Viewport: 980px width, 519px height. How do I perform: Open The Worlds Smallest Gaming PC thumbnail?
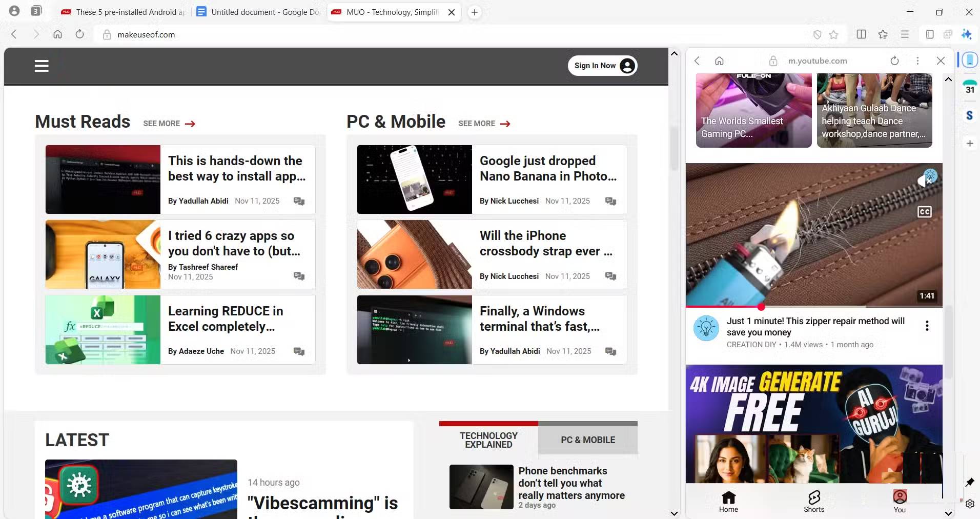tap(753, 110)
